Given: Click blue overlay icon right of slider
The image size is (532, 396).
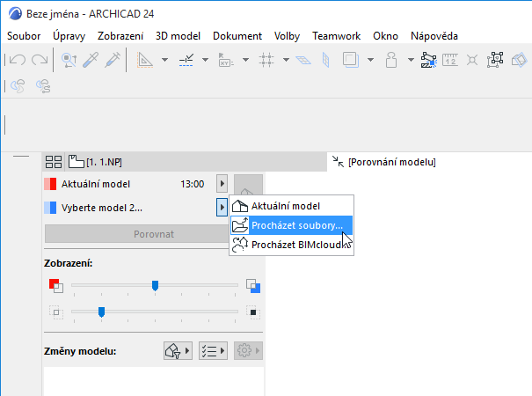Looking at the screenshot, I should click(x=253, y=286).
